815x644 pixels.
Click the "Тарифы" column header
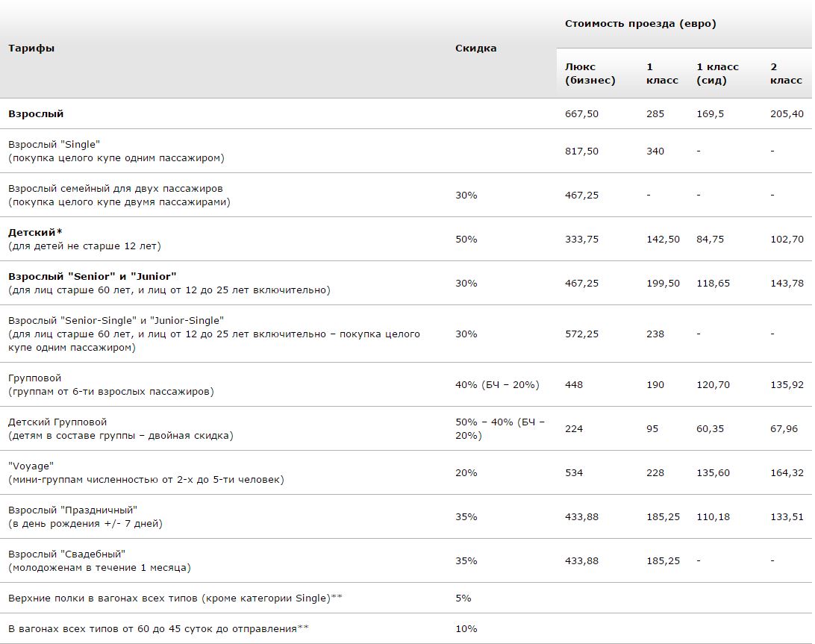coord(31,49)
